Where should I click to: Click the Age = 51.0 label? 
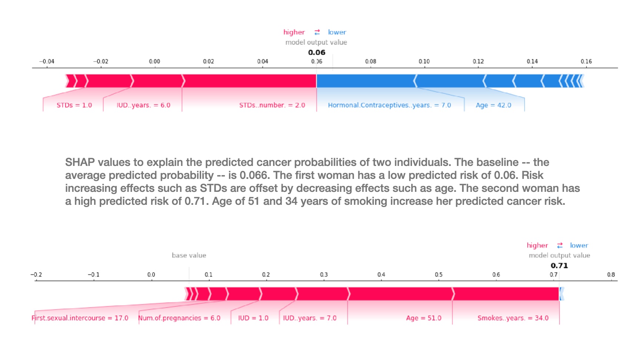424,318
